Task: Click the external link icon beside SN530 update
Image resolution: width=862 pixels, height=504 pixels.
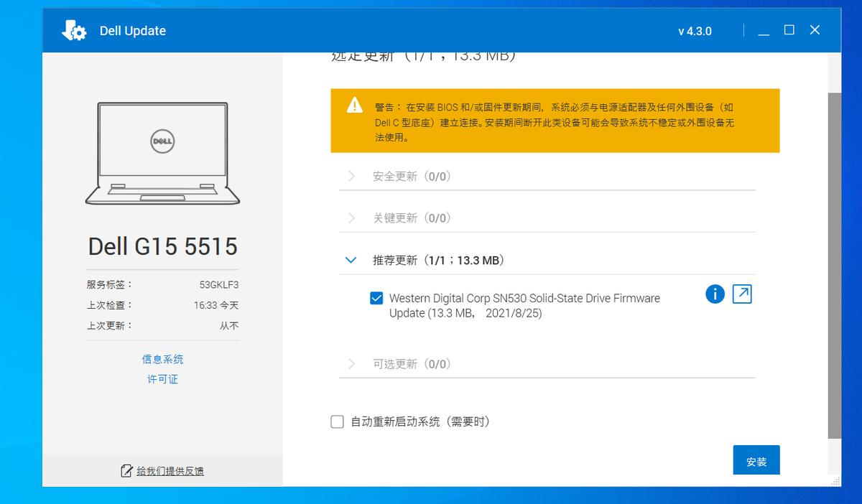Action: coord(742,294)
